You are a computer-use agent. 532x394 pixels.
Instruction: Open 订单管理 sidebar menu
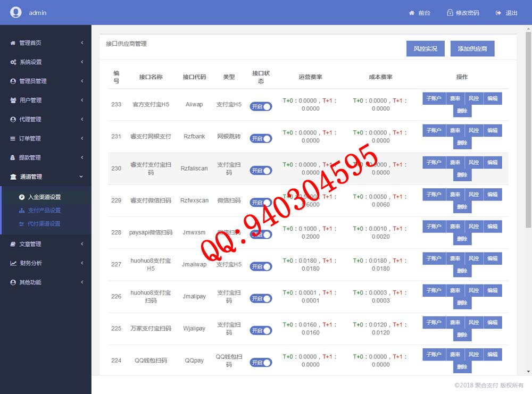tap(45, 138)
